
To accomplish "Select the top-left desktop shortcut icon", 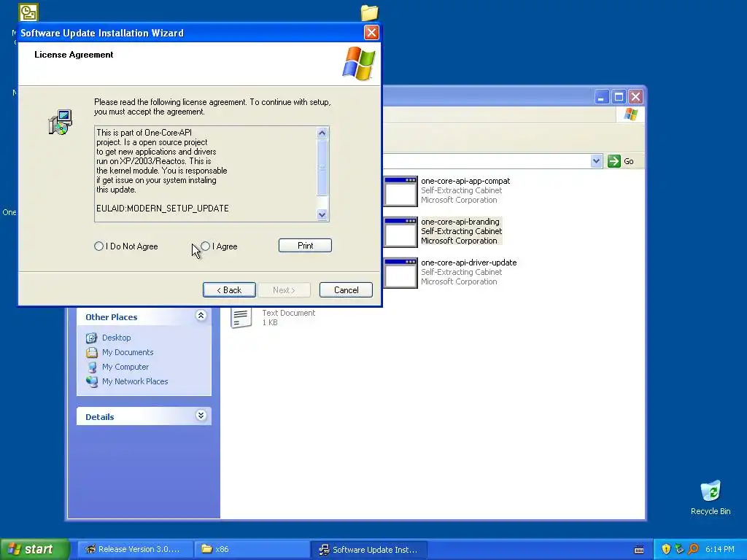I will coord(28,12).
